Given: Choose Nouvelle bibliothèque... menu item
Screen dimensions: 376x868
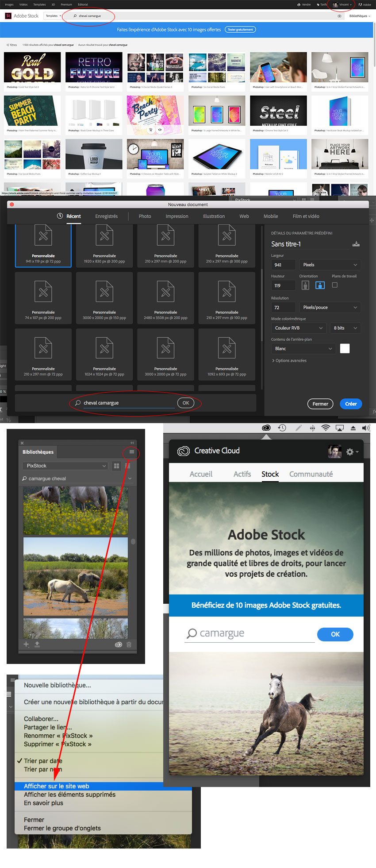Looking at the screenshot, I should pyautogui.click(x=58, y=685).
